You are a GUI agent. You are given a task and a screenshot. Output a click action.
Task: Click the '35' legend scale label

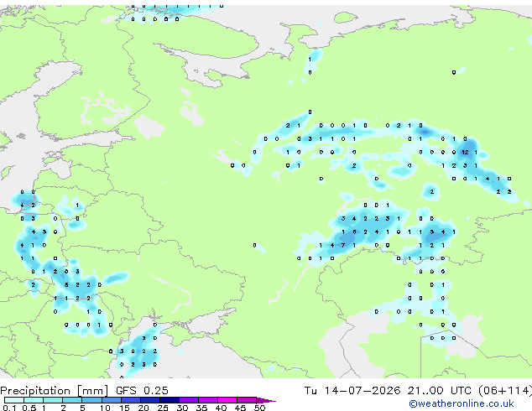(201, 408)
